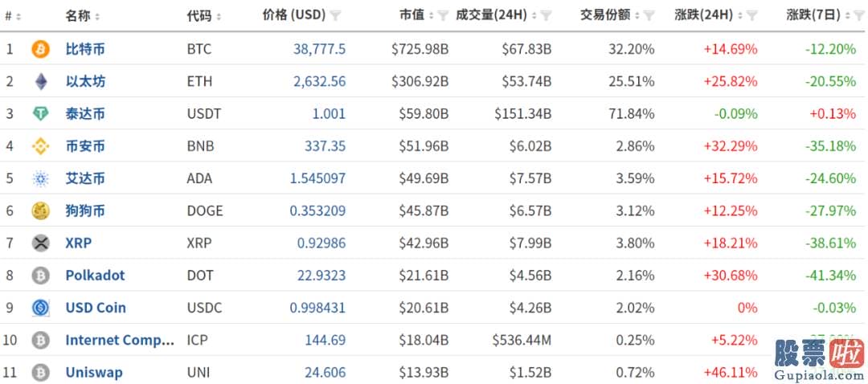The image size is (868, 384).
Task: Click the USDT ticker code
Action: [203, 114]
